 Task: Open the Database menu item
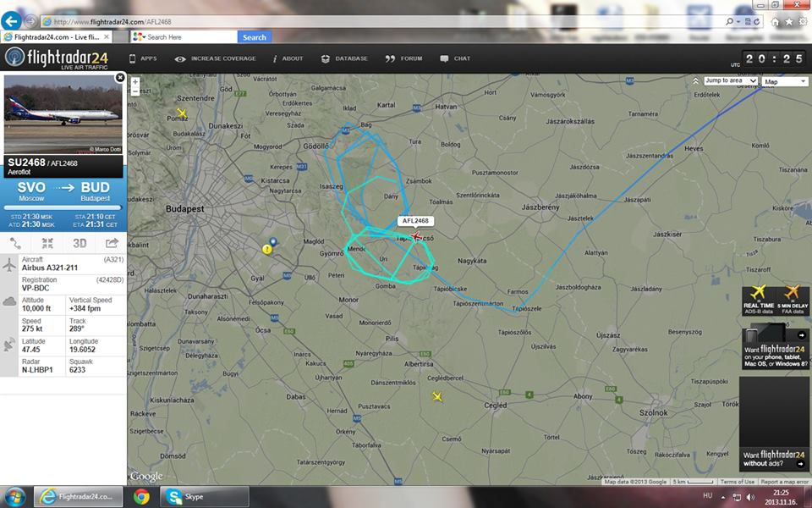[x=344, y=58]
